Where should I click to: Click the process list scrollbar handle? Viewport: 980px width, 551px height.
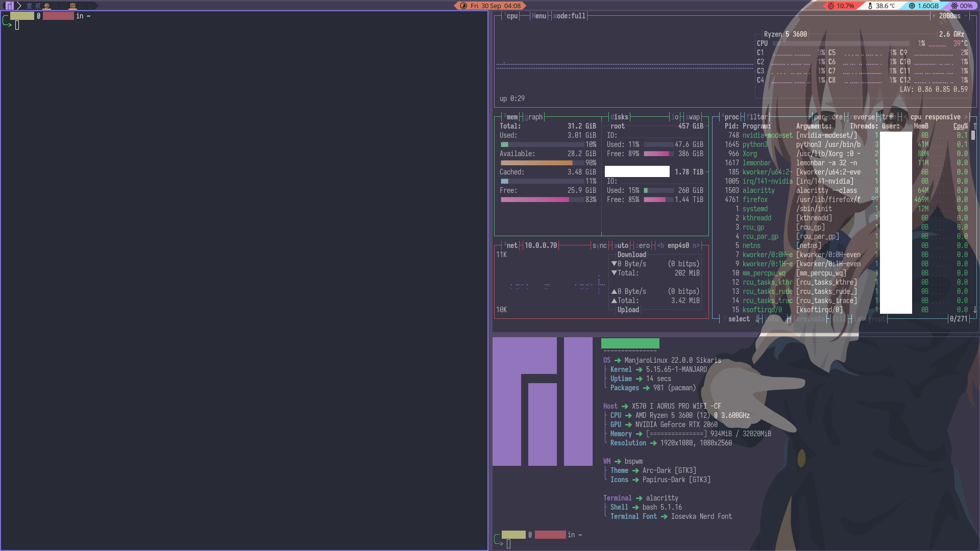(973, 135)
